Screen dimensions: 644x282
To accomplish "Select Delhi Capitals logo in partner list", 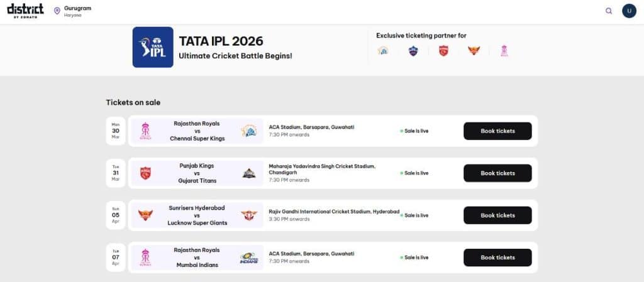I will click(x=413, y=51).
